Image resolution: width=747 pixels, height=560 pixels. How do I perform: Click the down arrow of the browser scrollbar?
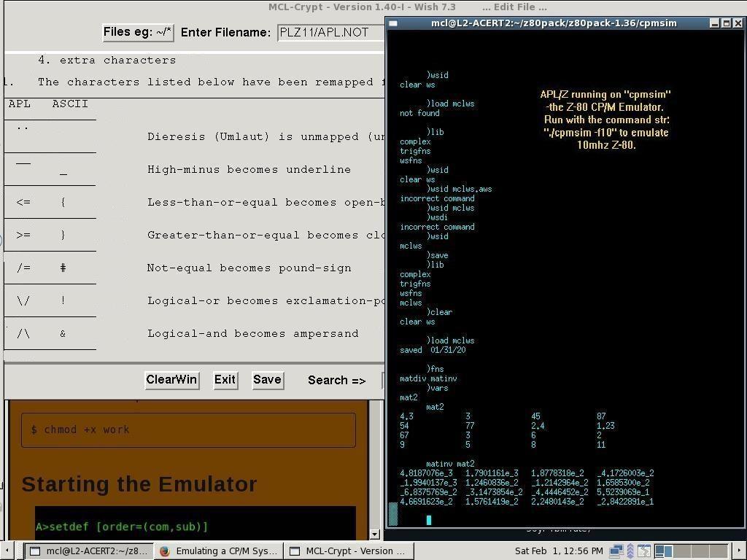[x=374, y=534]
